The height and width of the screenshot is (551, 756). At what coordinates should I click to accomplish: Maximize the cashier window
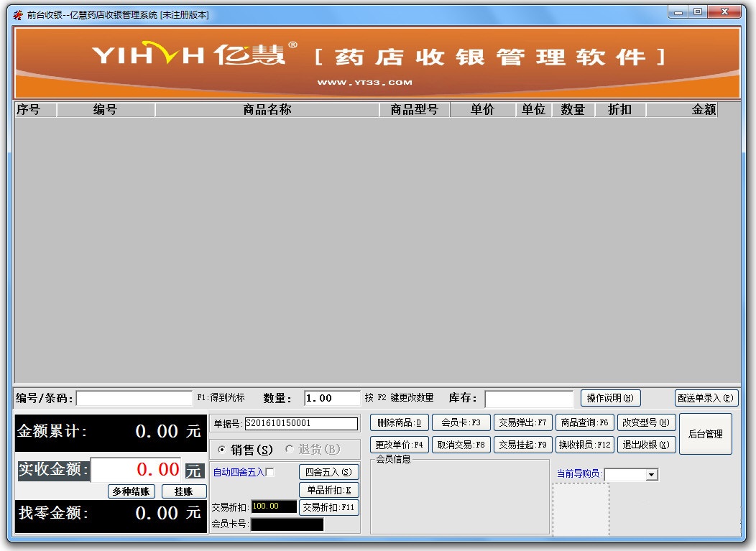[x=698, y=12]
